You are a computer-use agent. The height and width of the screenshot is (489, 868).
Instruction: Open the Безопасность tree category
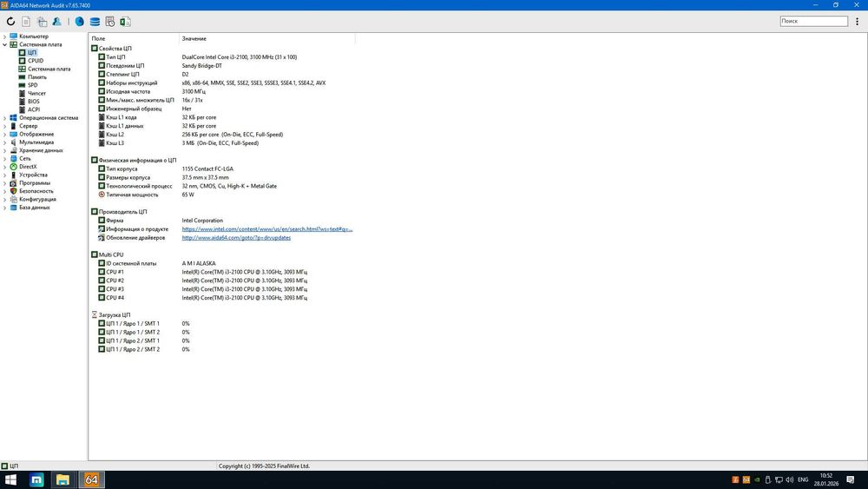click(36, 191)
